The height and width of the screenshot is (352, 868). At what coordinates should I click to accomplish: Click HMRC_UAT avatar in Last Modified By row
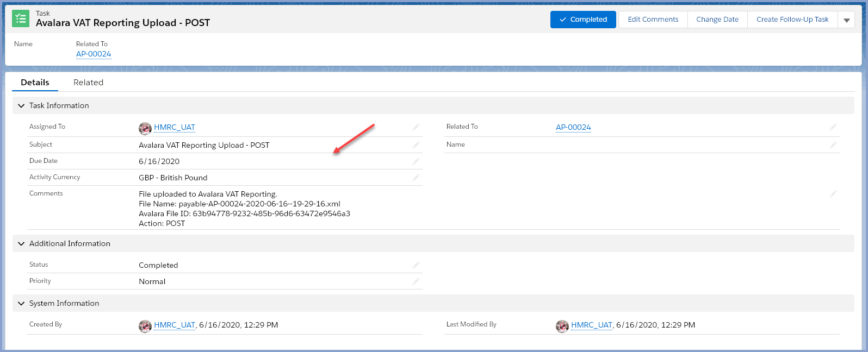point(562,326)
